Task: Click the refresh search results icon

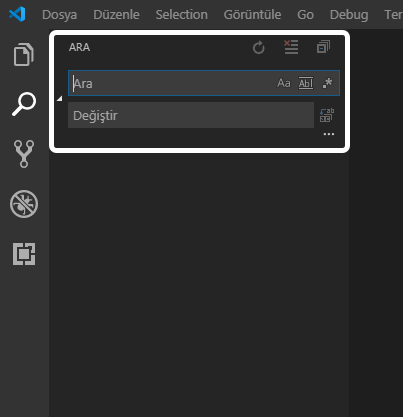Action: [259, 47]
